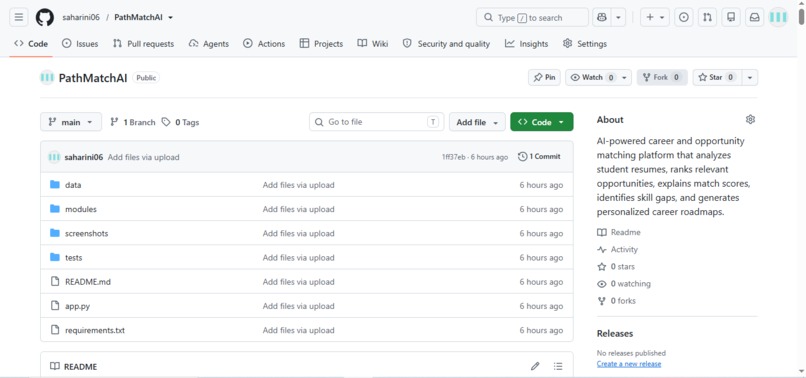Image resolution: width=806 pixels, height=378 pixels.
Task: Open the app.py file name
Action: point(78,306)
